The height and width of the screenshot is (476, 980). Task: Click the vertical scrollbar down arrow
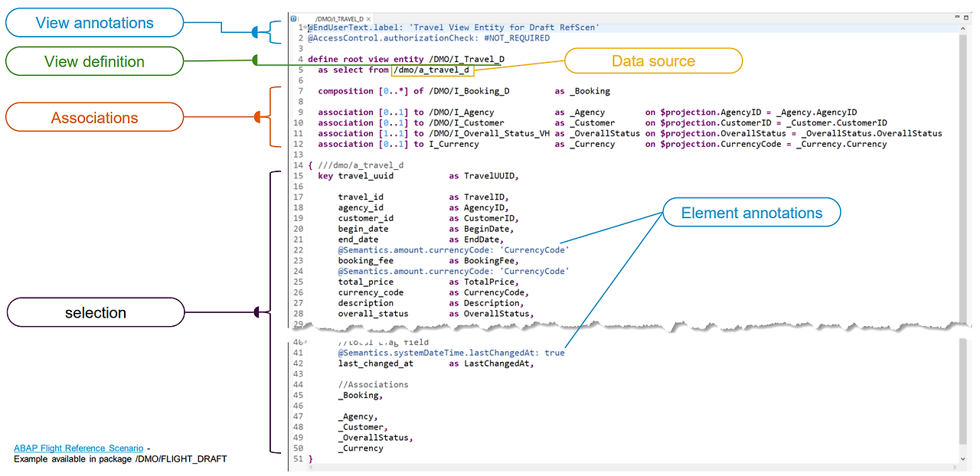[963, 459]
